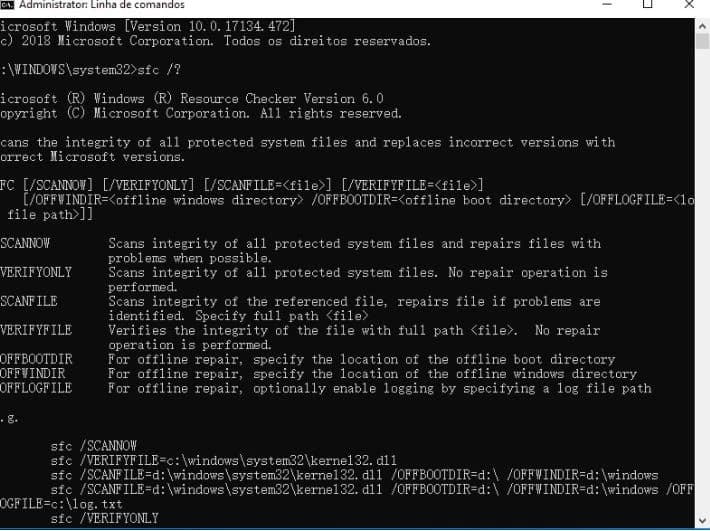The height and width of the screenshot is (531, 710).
Task: Click the title bar text Administrator: Linha de comandos
Action: click(x=101, y=5)
